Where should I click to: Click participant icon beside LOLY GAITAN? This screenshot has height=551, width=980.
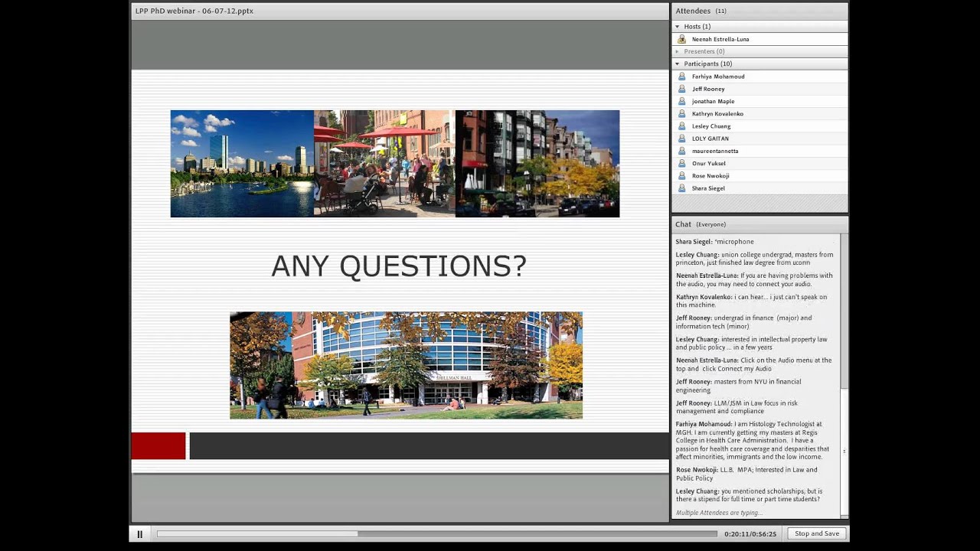[681, 139]
